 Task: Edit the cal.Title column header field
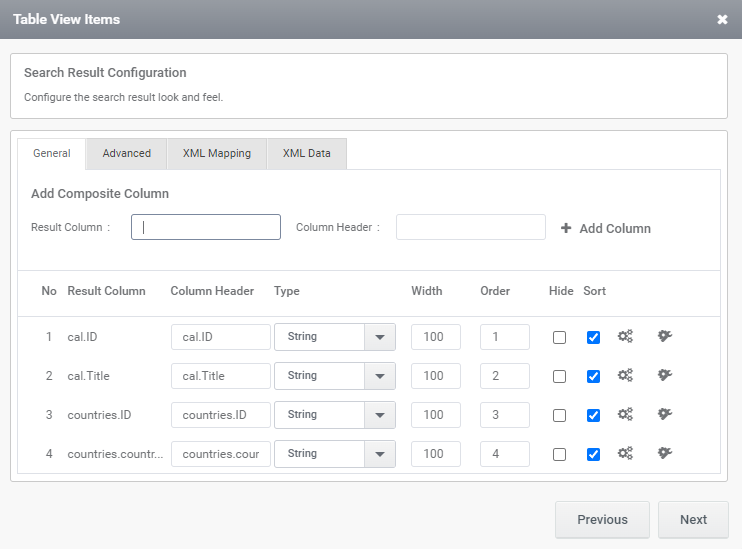pos(221,376)
